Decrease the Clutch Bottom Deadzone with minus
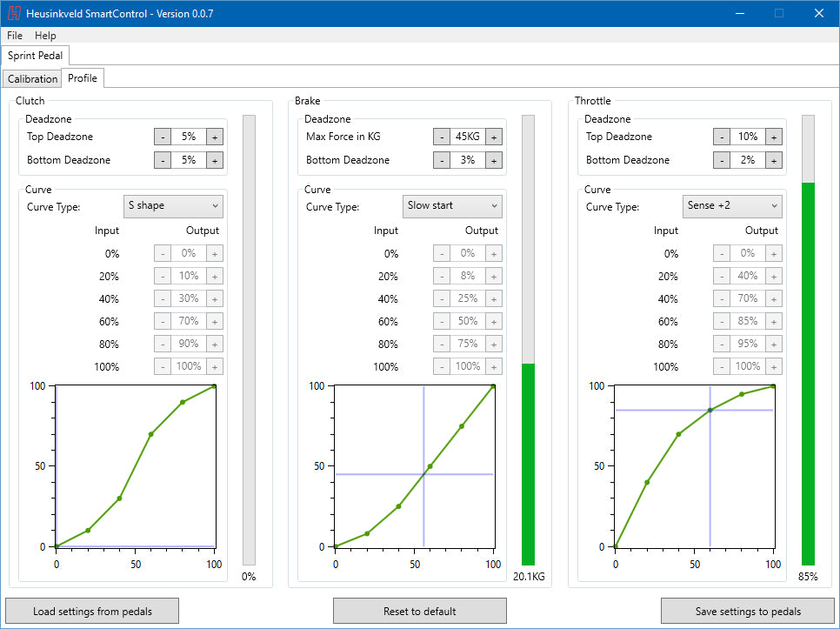The height and width of the screenshot is (629, 840). tap(163, 160)
